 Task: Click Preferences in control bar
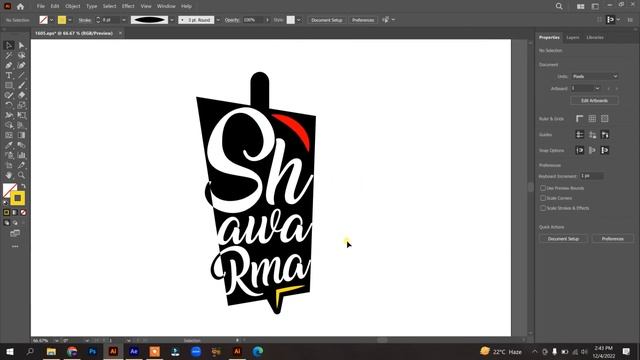(363, 20)
